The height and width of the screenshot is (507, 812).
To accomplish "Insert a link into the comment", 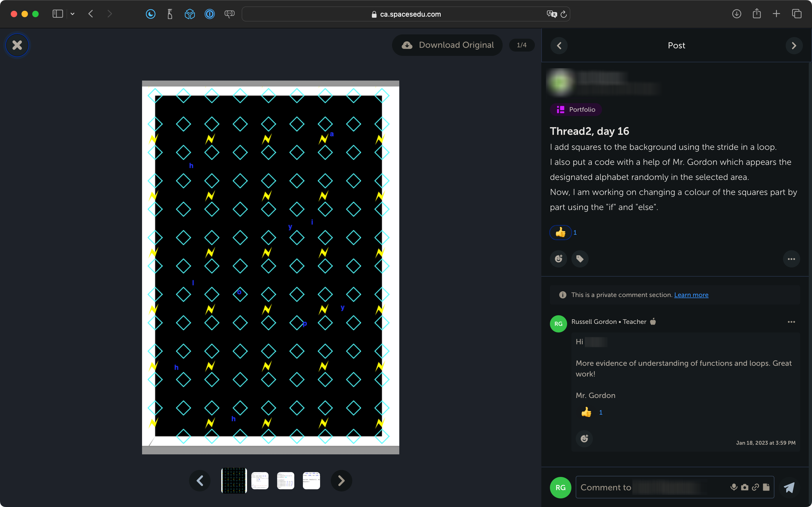I will tap(756, 487).
